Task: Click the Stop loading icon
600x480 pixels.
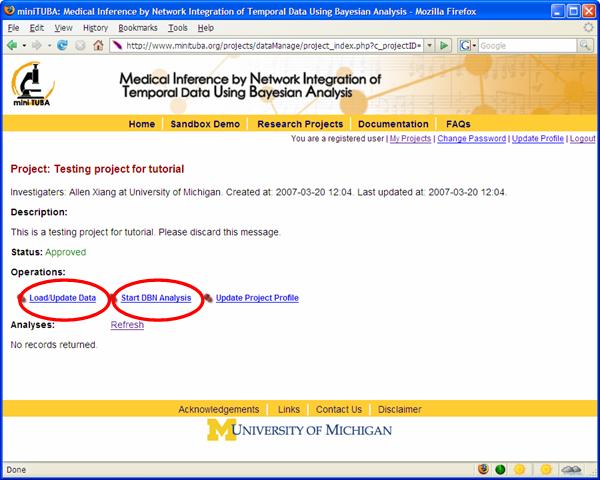Action: (80, 46)
